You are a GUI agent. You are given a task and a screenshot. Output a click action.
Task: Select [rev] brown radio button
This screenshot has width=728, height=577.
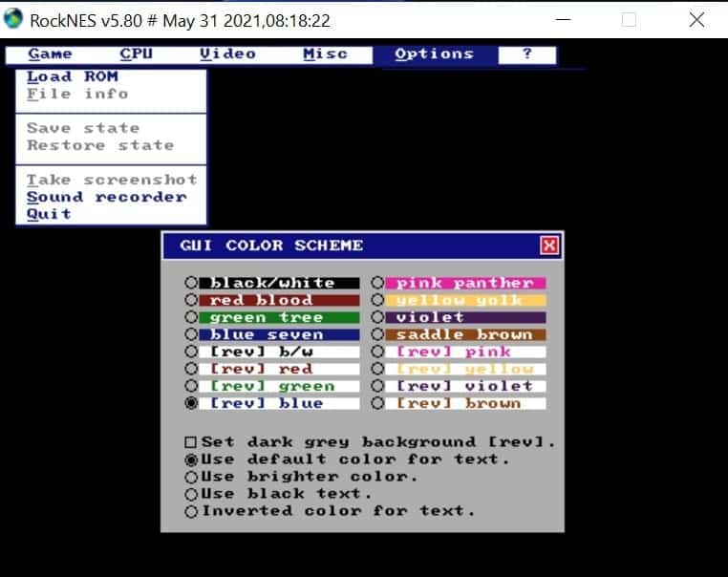(377, 402)
